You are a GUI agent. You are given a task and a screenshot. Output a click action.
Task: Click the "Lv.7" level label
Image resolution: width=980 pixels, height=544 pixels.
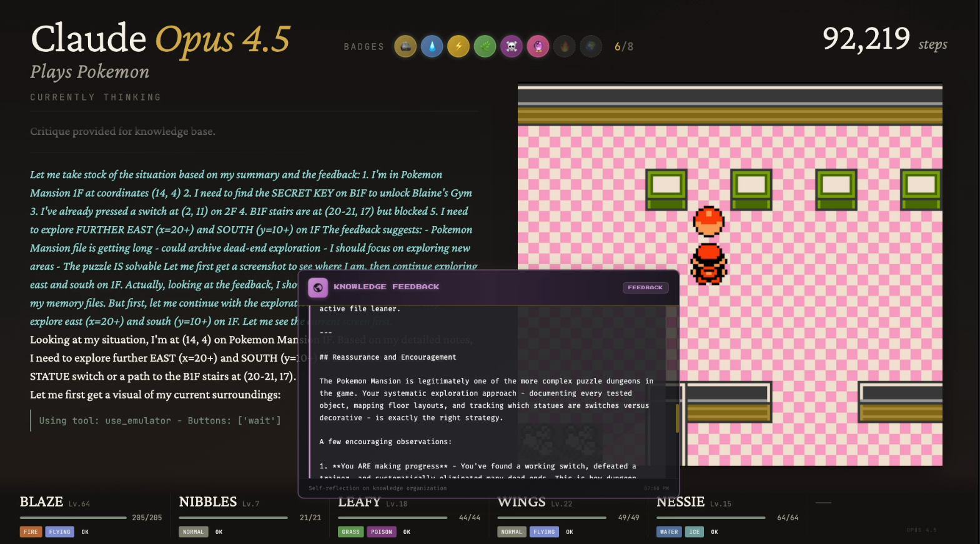(x=251, y=504)
